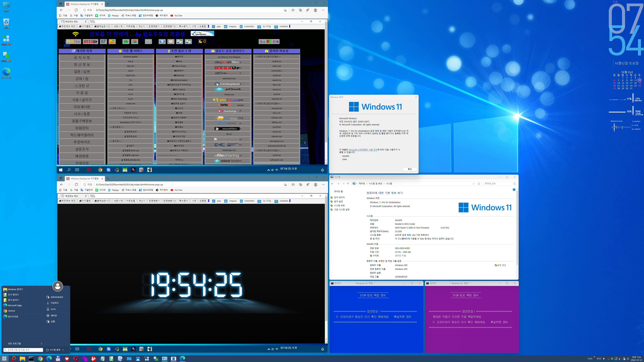Viewport: 644px width, 362px height.
Task: Click the 시스템 window vertical scrollbar
Action: pos(517,227)
